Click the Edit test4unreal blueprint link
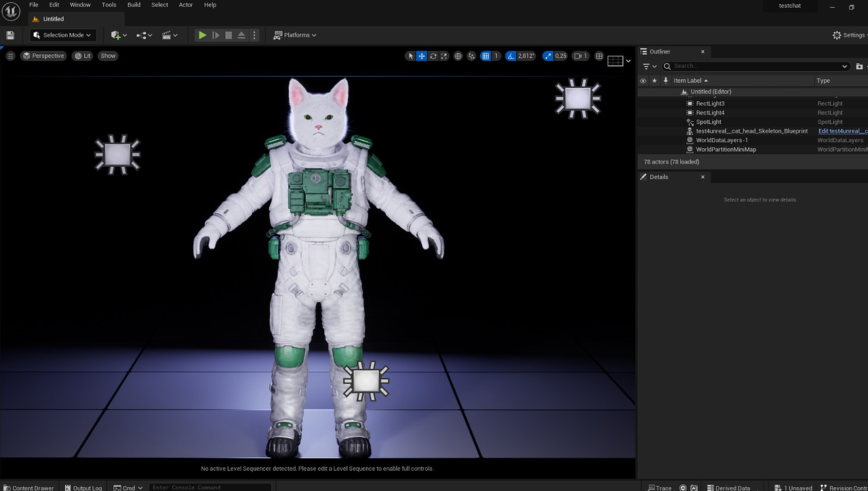Viewport: 868px width, 491px height. pyautogui.click(x=842, y=131)
